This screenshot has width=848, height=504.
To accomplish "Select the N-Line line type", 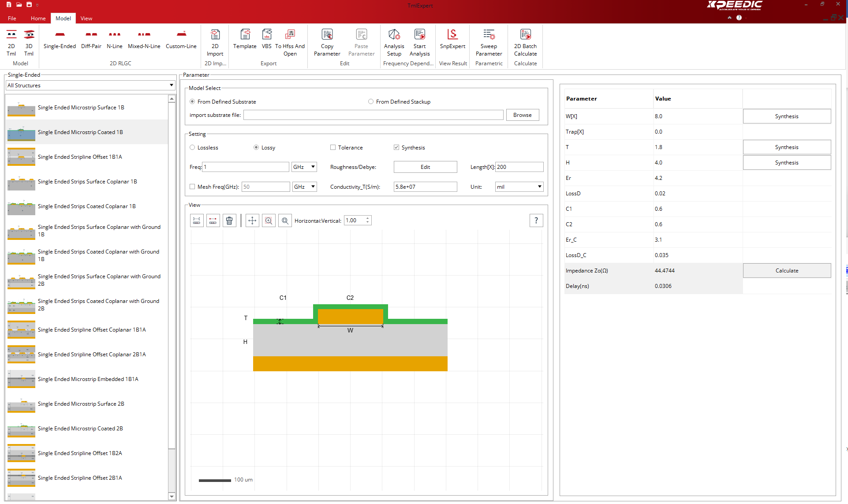I will [115, 40].
